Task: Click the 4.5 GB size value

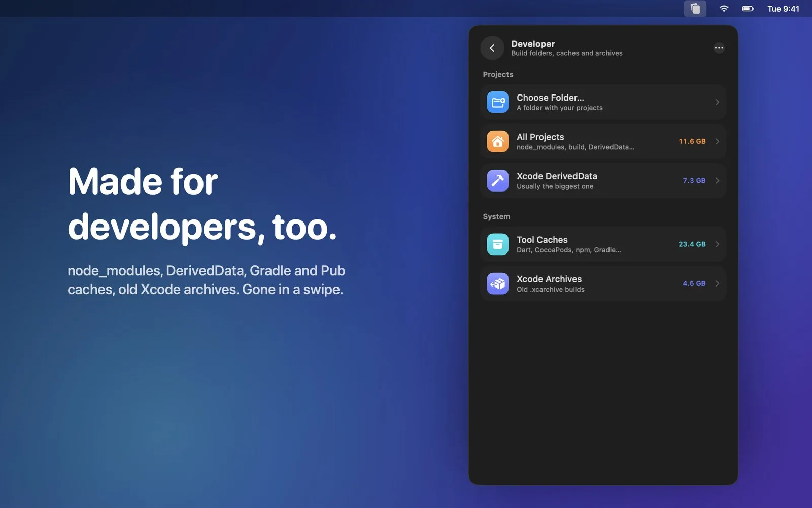Action: pos(694,283)
